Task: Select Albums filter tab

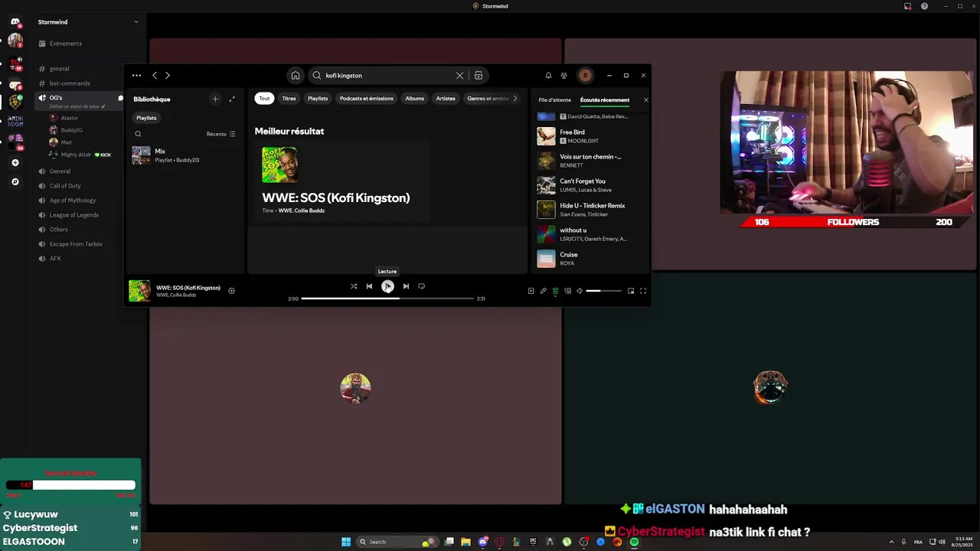Action: coord(415,99)
